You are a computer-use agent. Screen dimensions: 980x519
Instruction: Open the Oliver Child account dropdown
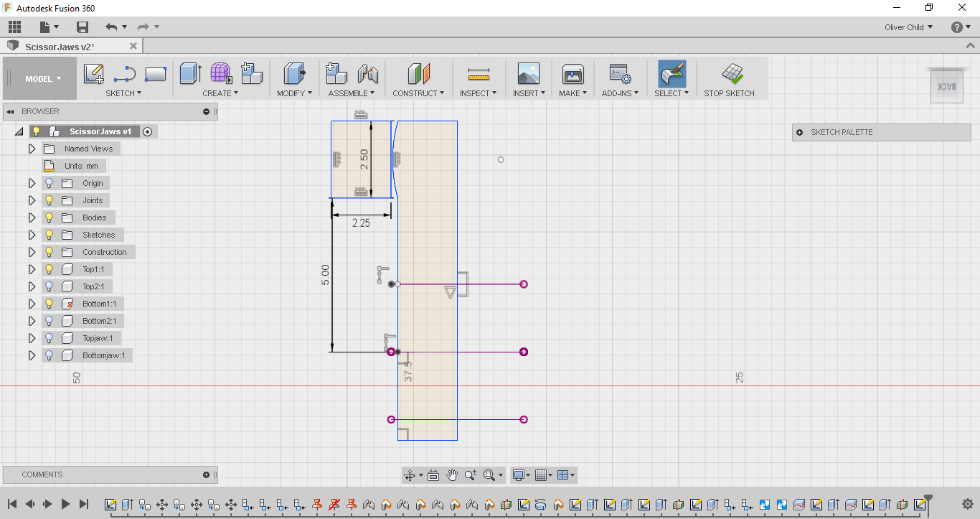pos(909,27)
